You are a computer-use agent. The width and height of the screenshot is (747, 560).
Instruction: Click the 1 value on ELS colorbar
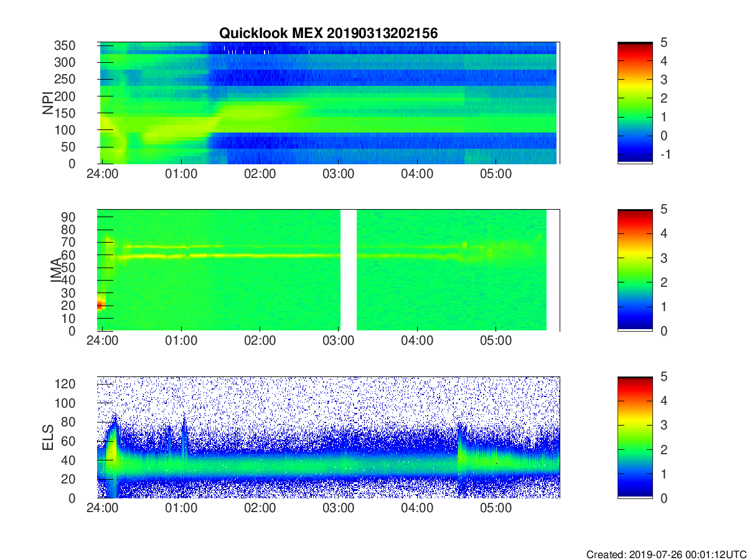pyautogui.click(x=664, y=474)
